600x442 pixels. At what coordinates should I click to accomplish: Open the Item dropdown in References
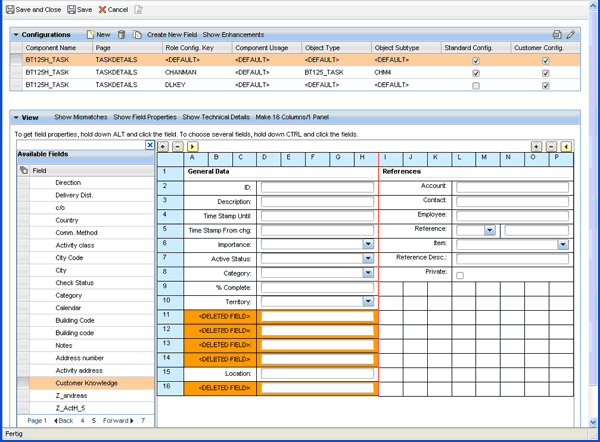[563, 244]
